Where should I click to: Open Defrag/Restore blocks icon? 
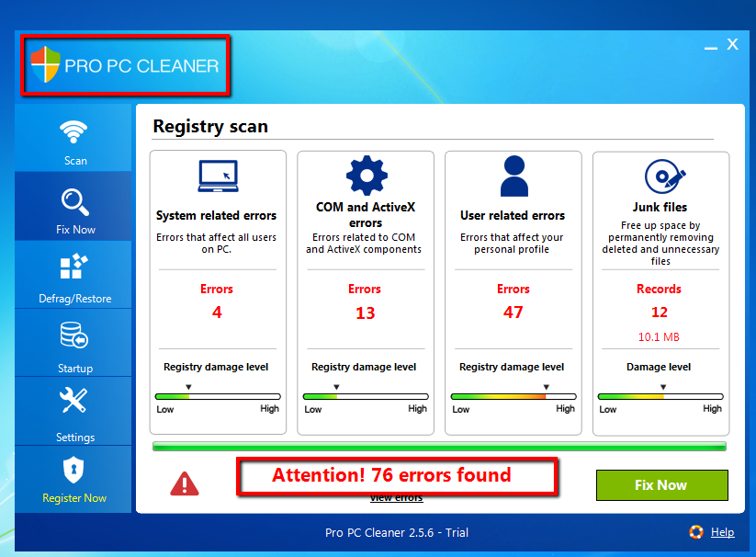[73, 266]
